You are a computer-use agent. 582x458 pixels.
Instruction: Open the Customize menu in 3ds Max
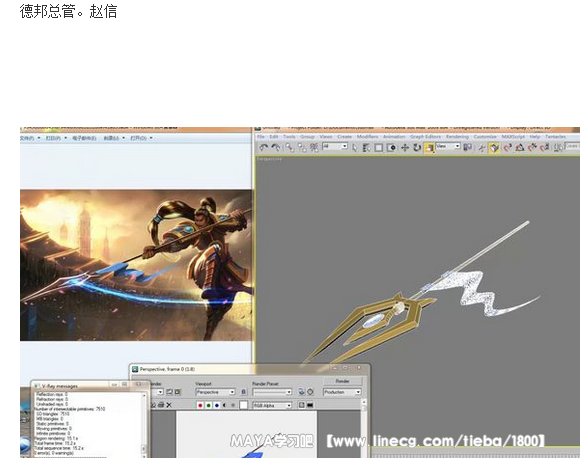tap(485, 137)
